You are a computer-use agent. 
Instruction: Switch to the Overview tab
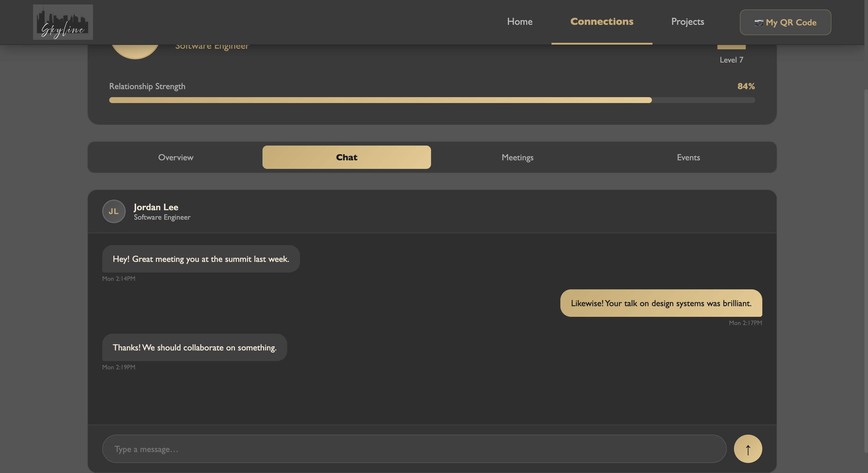pyautogui.click(x=176, y=157)
